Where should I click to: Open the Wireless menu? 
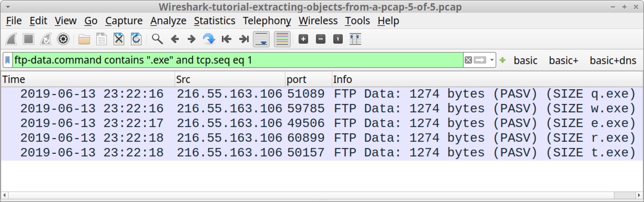[x=318, y=20]
